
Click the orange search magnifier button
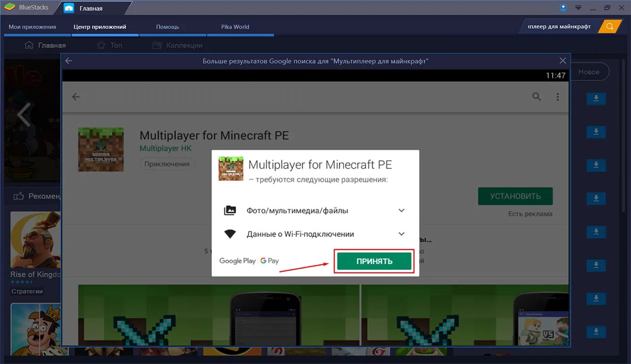point(610,27)
